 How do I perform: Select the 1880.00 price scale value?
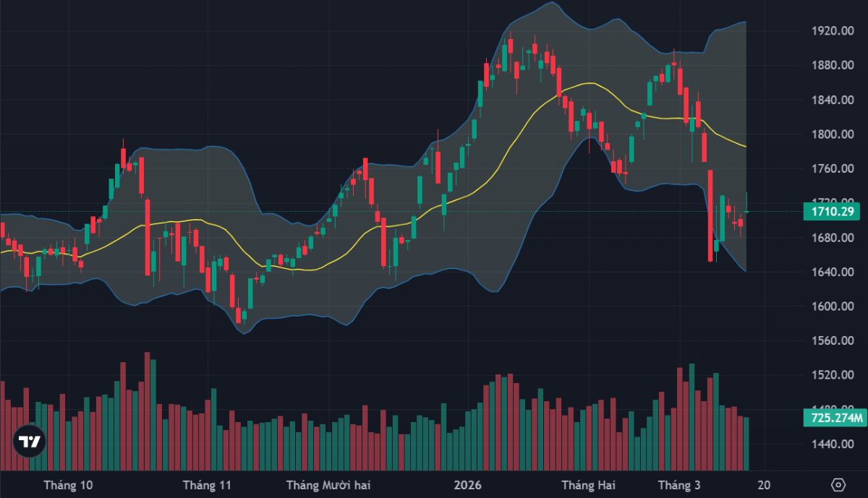tap(827, 66)
